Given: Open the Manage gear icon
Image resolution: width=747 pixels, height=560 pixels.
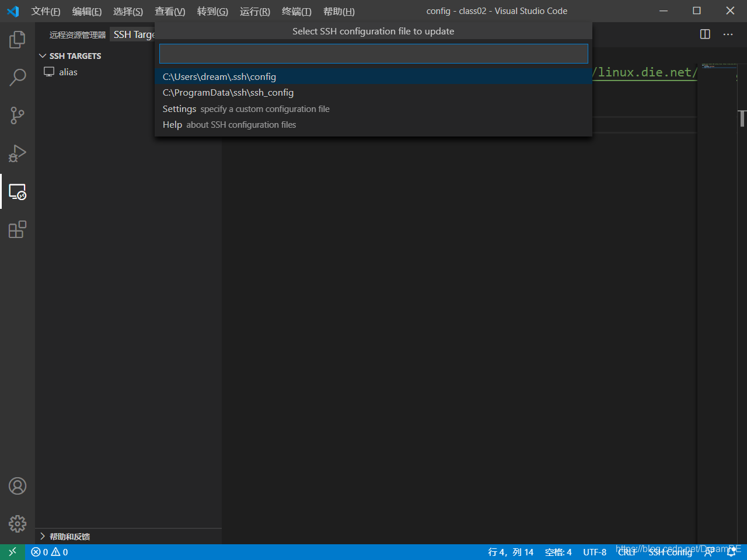Looking at the screenshot, I should coord(18,524).
